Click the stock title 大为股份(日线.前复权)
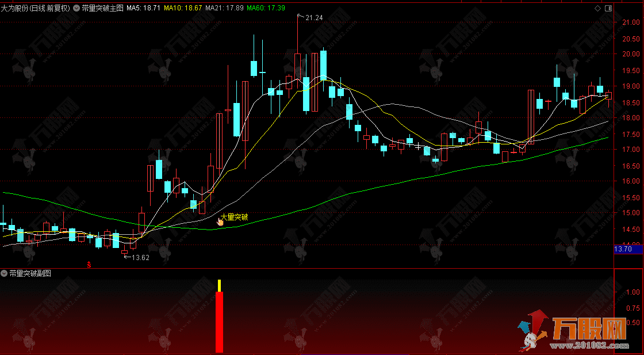The image size is (644, 355). (35, 8)
